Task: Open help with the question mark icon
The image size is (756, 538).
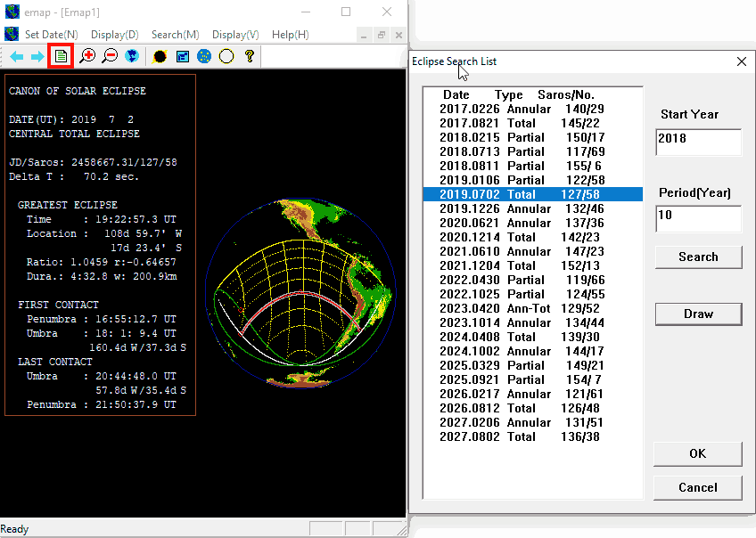Action: [x=250, y=56]
